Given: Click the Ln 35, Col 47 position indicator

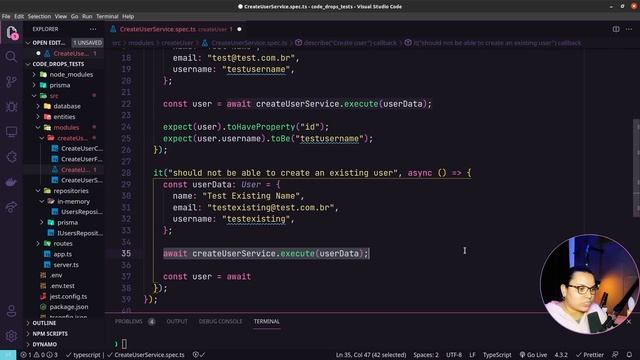Looking at the screenshot, I should coord(371,355).
